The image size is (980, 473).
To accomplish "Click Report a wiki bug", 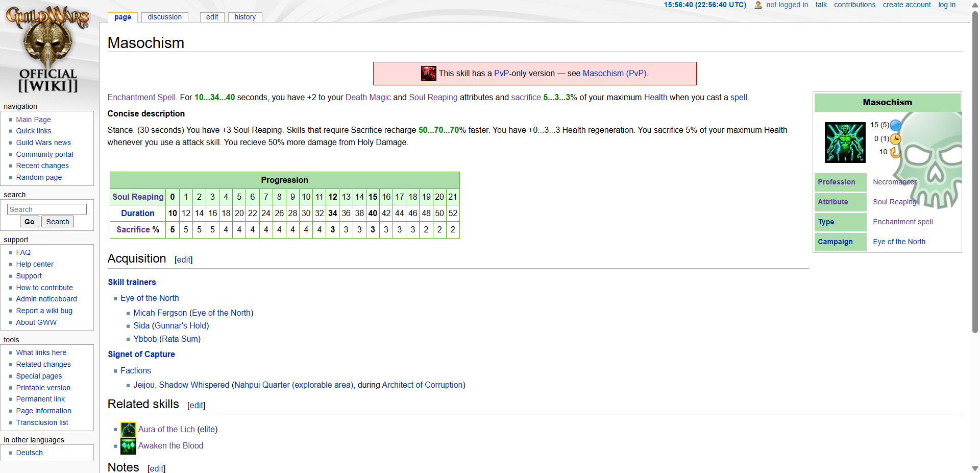I will (44, 311).
